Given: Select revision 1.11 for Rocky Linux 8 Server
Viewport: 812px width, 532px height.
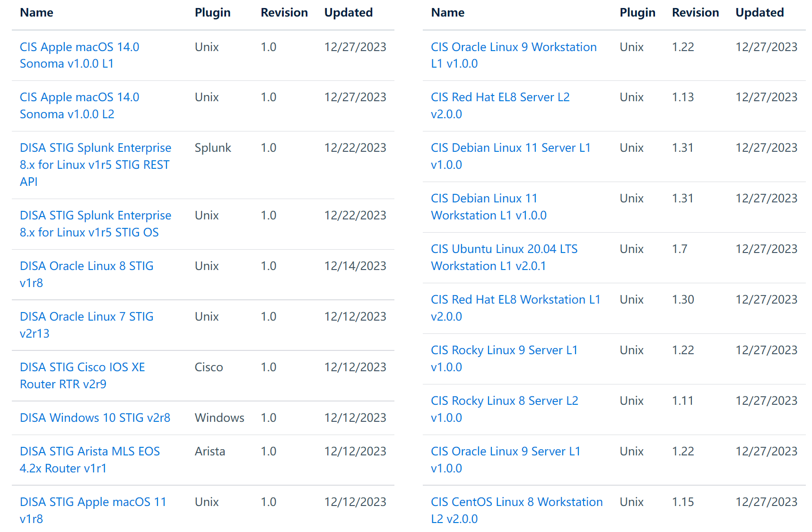Looking at the screenshot, I should coord(682,401).
